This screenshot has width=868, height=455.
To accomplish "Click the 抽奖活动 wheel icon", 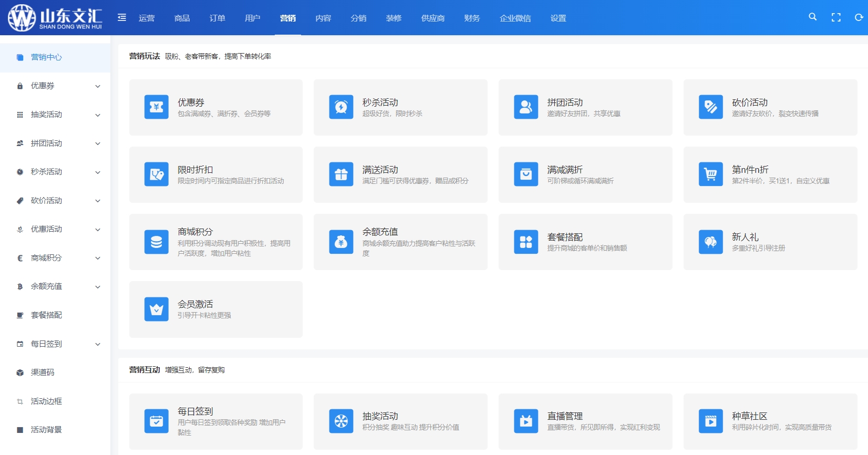I will point(341,421).
